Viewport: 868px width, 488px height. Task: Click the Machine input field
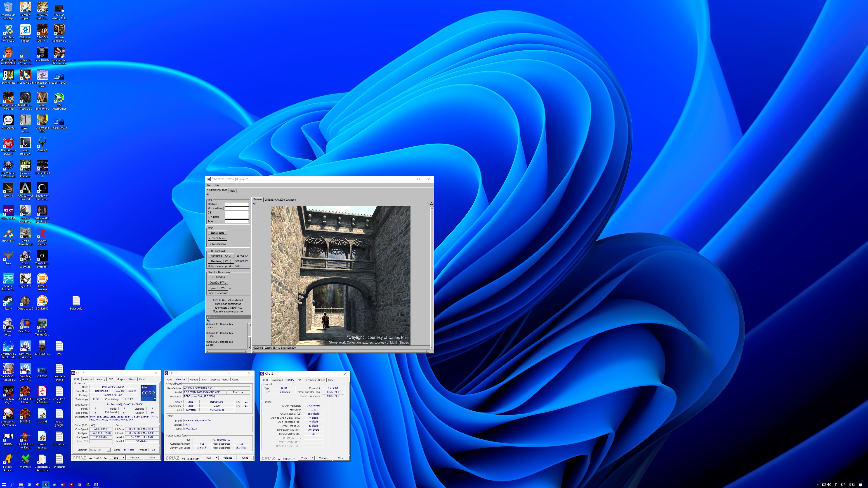(x=237, y=204)
